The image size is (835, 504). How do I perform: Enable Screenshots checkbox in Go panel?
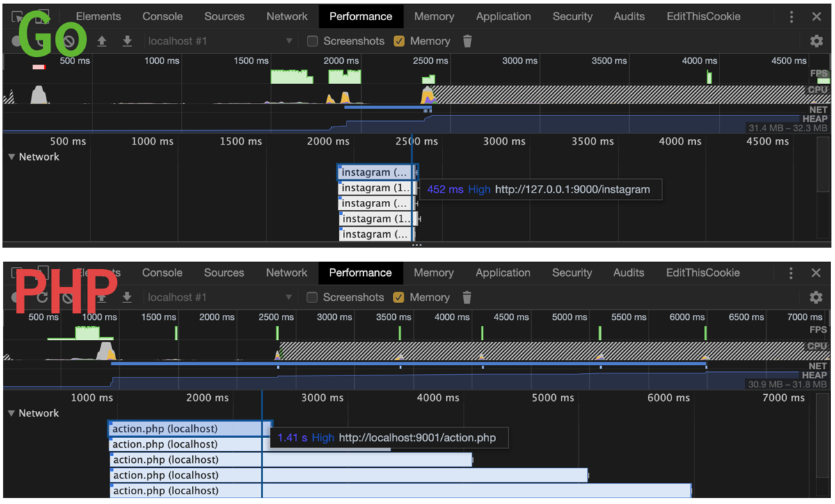point(313,41)
